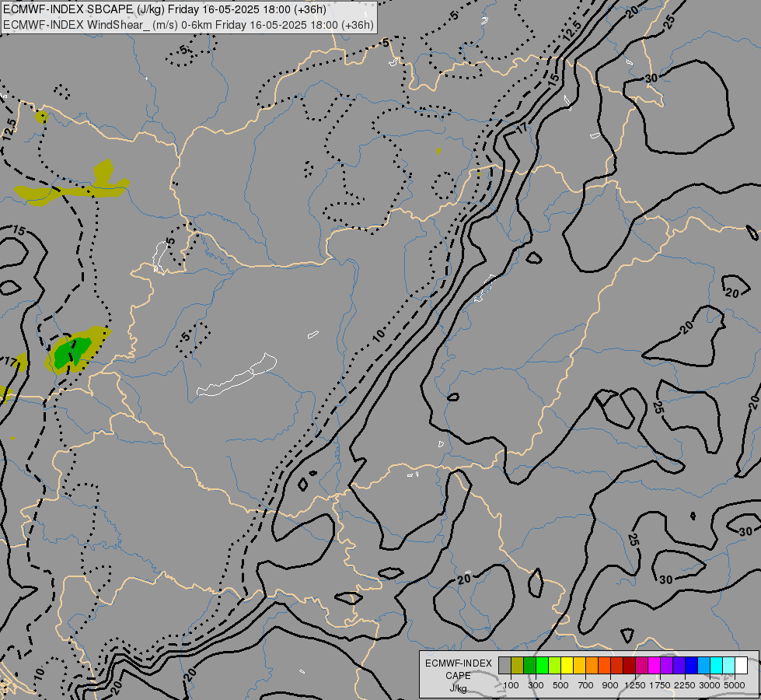Pick the amber swatch left of 700

tap(579, 666)
